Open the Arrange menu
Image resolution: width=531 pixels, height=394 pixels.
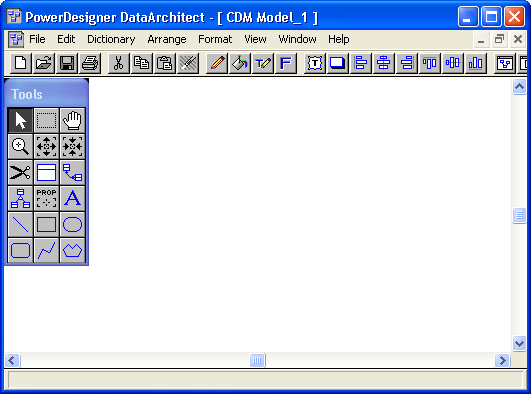tap(167, 39)
